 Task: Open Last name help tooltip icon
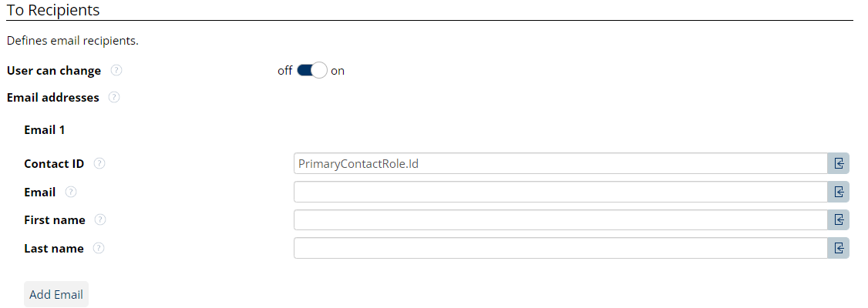[99, 248]
